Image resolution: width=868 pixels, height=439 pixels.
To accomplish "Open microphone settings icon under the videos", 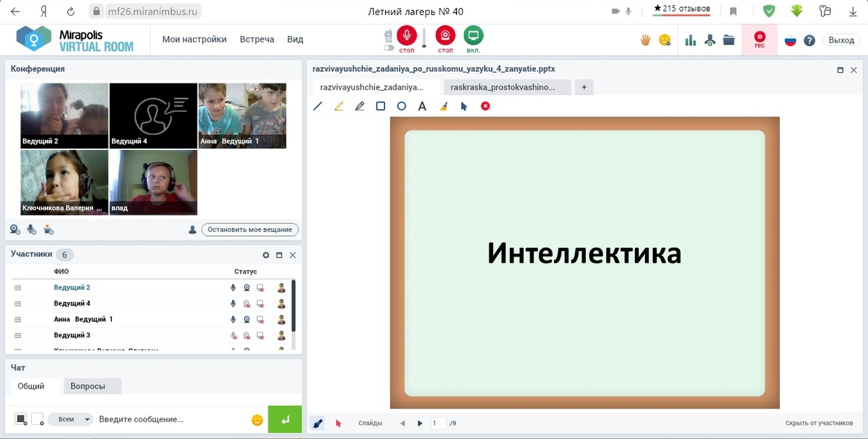I will coord(32,229).
